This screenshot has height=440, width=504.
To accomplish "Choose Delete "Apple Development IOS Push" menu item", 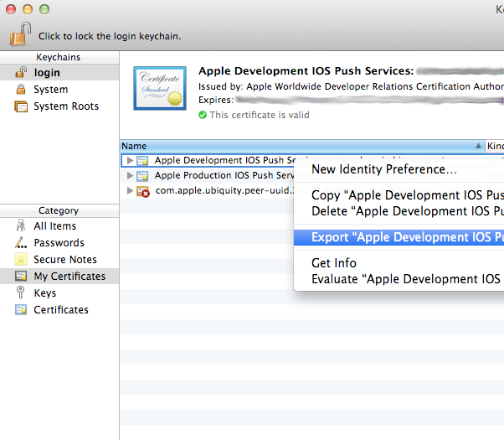I will click(x=399, y=211).
